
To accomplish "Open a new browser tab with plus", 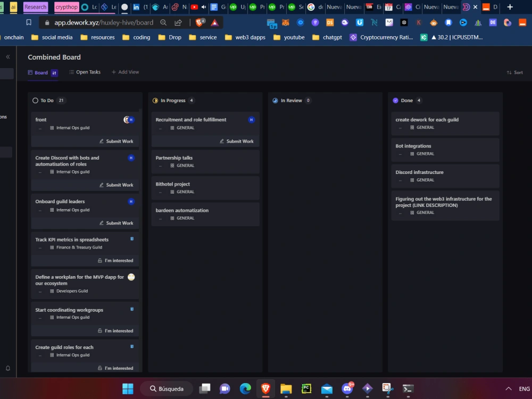I will (510, 7).
